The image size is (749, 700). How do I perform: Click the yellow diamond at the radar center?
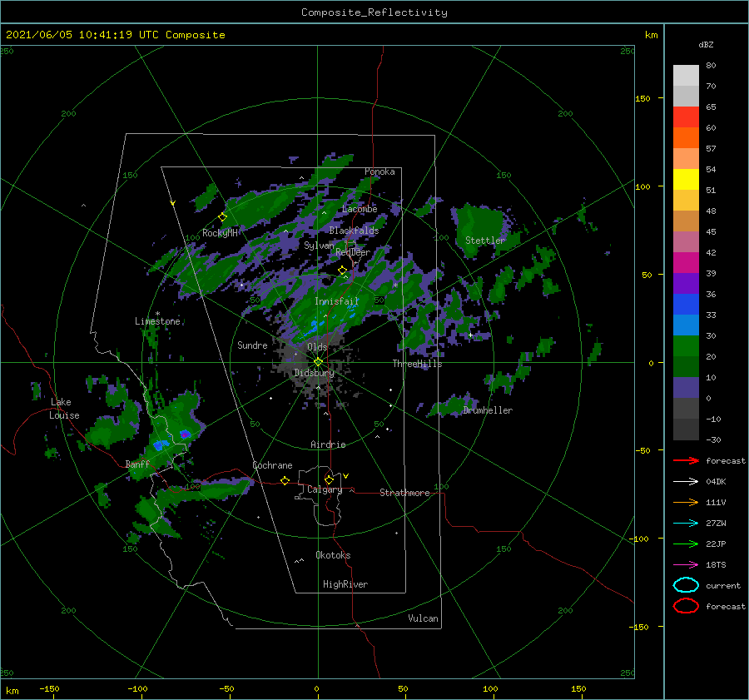[318, 362]
